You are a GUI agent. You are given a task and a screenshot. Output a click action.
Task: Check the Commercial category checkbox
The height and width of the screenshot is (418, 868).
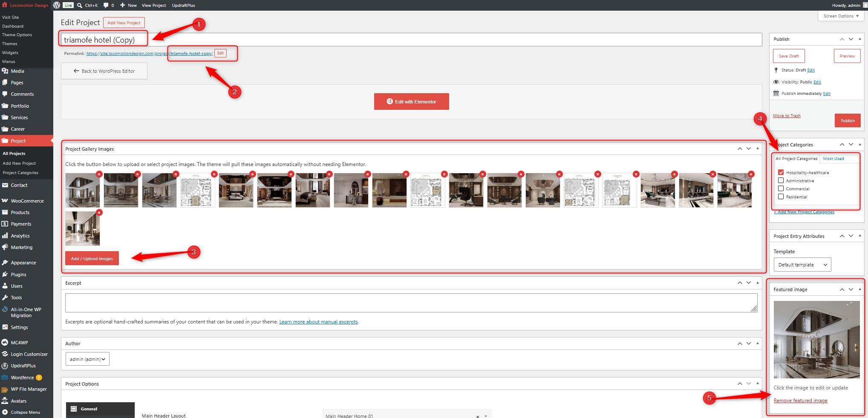coord(781,189)
